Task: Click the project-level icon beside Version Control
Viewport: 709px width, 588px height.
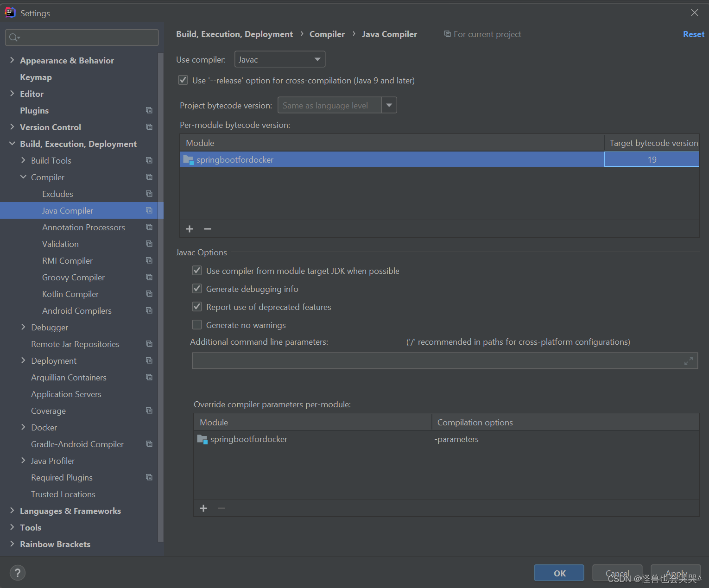Action: 149,127
